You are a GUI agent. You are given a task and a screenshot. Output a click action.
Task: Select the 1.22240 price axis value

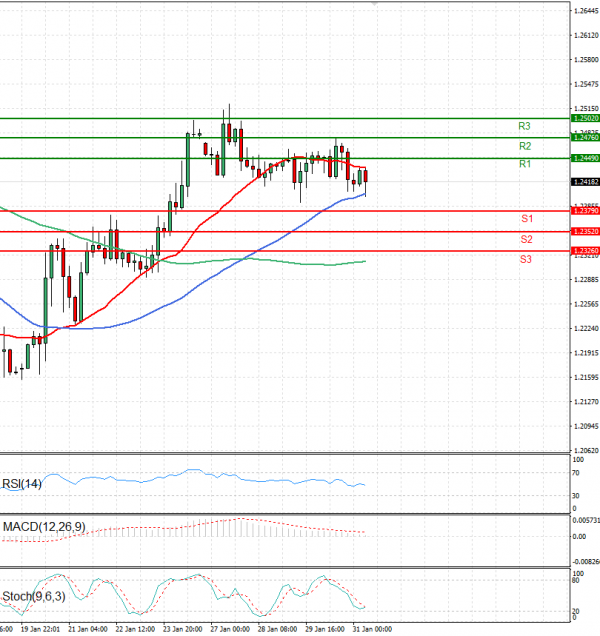tap(586, 328)
